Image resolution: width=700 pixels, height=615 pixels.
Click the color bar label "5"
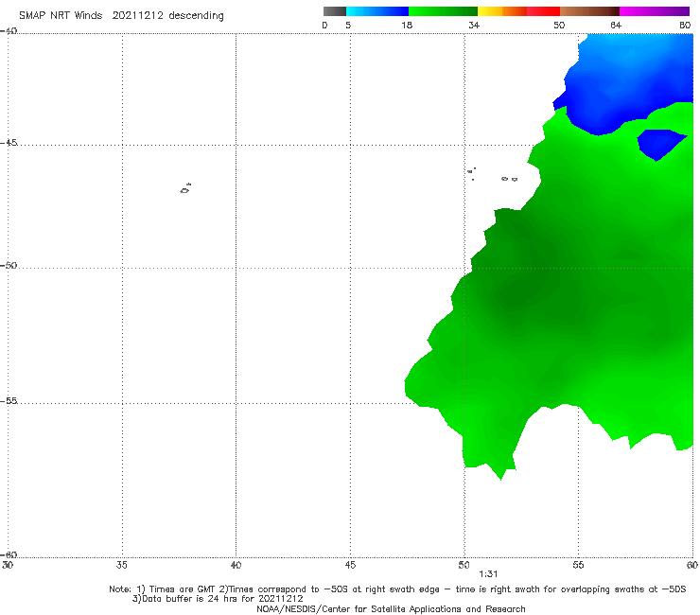(348, 26)
